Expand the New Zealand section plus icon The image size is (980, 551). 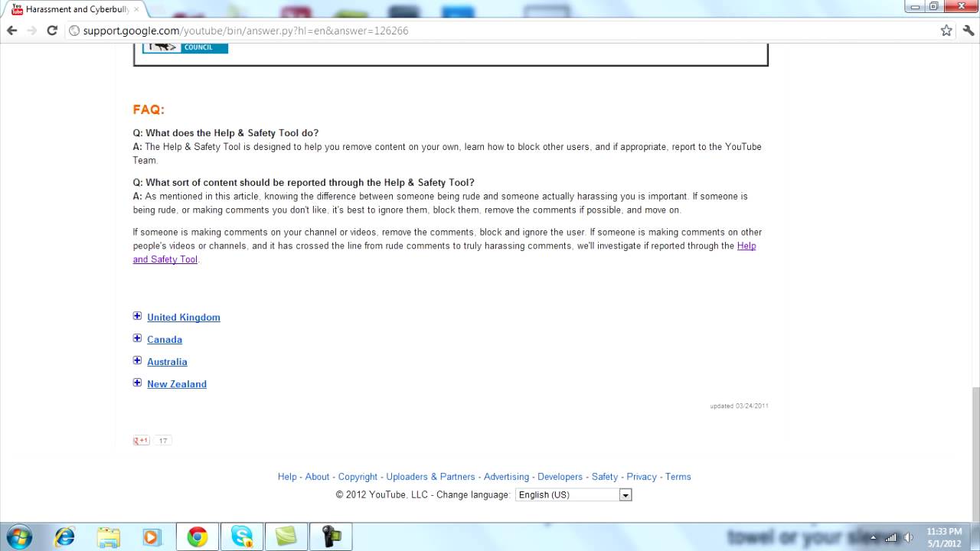click(x=137, y=383)
